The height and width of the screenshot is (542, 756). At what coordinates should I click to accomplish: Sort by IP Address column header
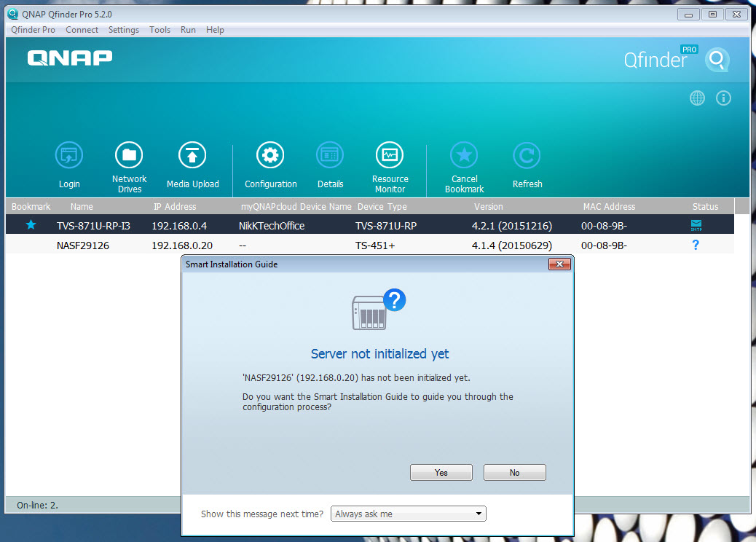(175, 206)
